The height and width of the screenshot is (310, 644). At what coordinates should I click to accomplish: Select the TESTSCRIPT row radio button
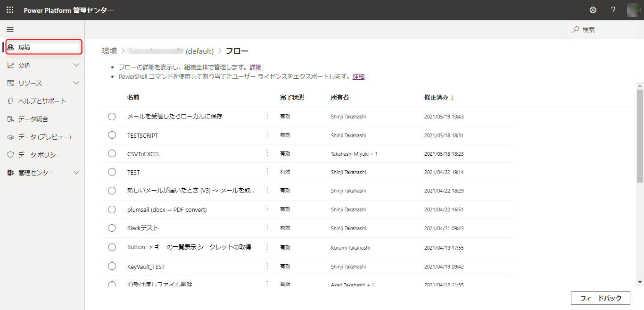pos(112,135)
